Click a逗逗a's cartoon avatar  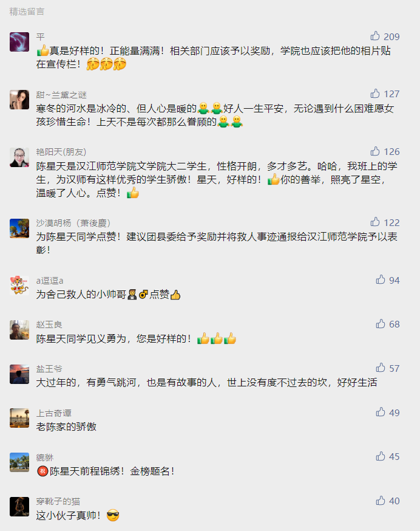[19, 286]
